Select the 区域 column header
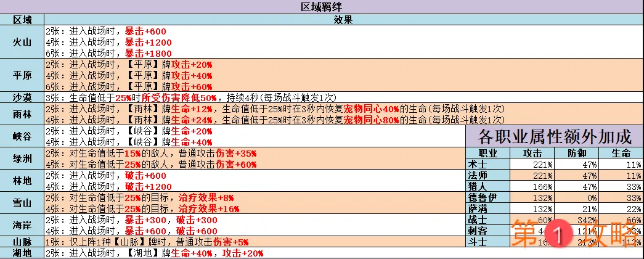Screen dimensions: 644x259 (x=22, y=20)
